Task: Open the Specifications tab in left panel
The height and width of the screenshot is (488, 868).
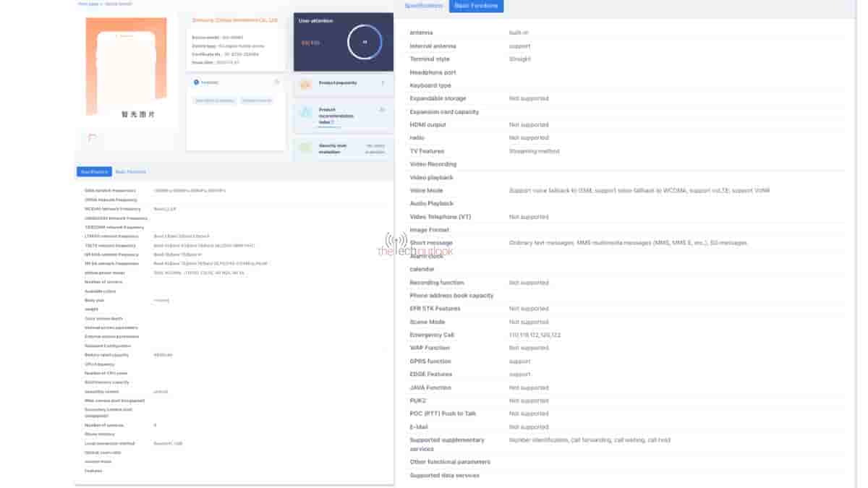Action: (x=94, y=171)
